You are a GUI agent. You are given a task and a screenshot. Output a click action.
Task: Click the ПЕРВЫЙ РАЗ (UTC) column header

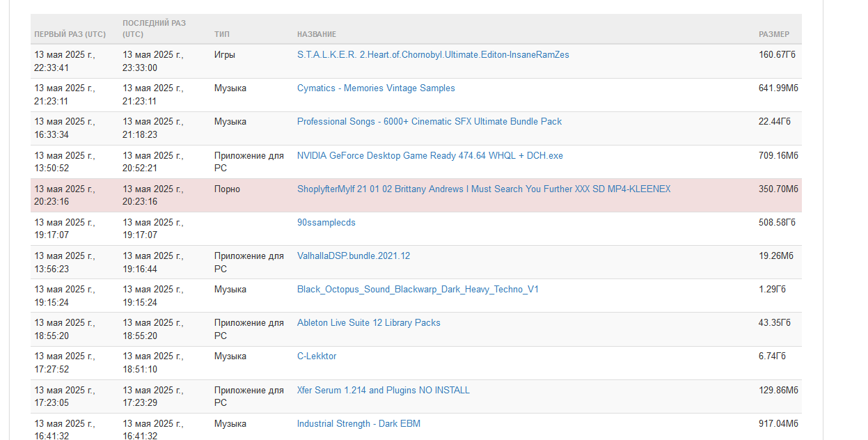70,34
